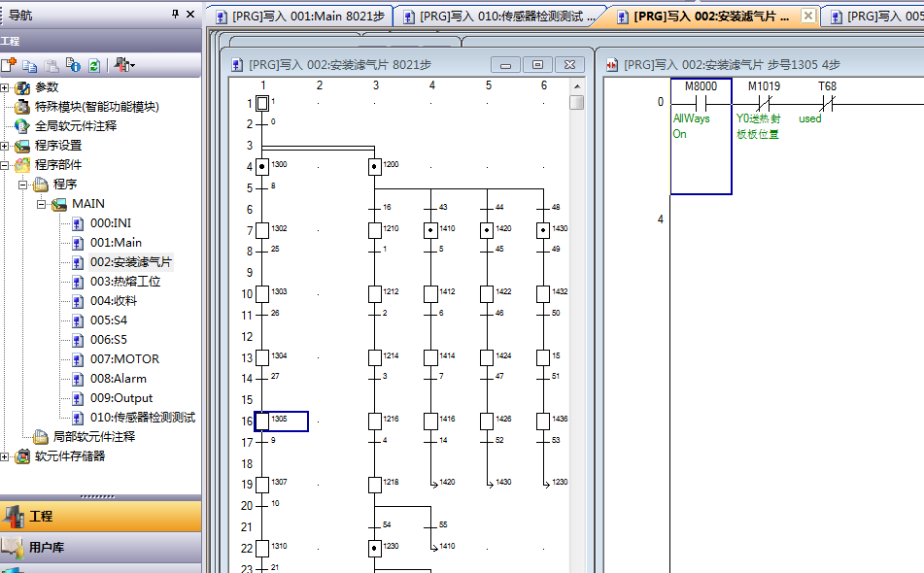This screenshot has width=924, height=573.
Task: Click the new data icon in navigation toolbar
Action: (9, 65)
